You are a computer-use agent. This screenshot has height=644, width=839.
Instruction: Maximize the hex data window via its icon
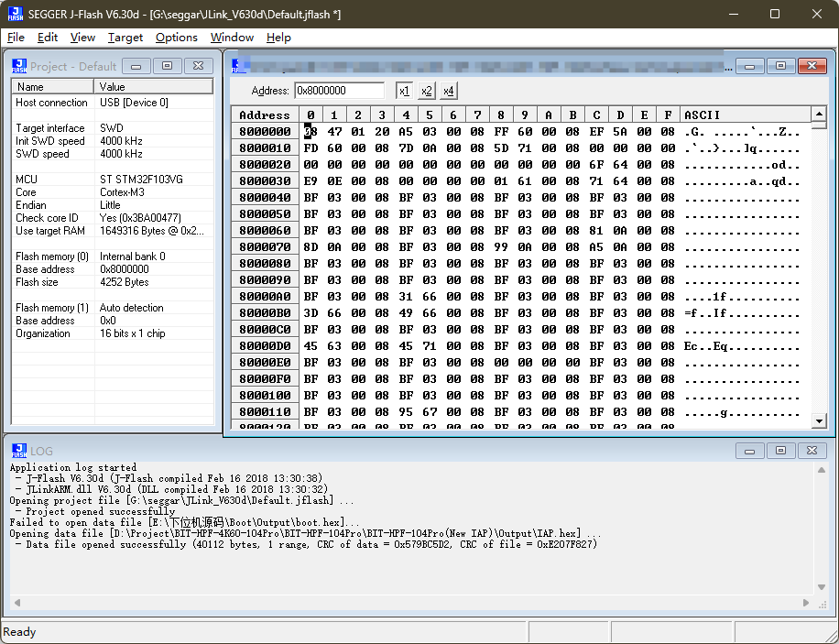(x=782, y=65)
